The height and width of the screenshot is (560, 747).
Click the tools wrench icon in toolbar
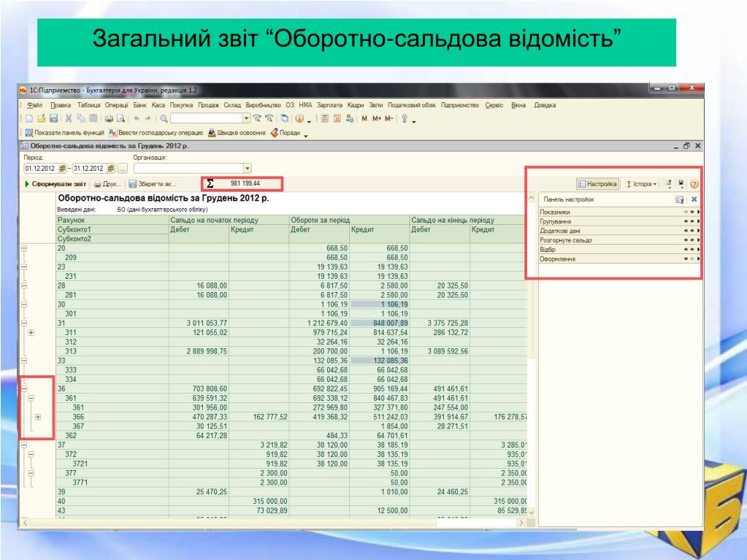point(405,118)
